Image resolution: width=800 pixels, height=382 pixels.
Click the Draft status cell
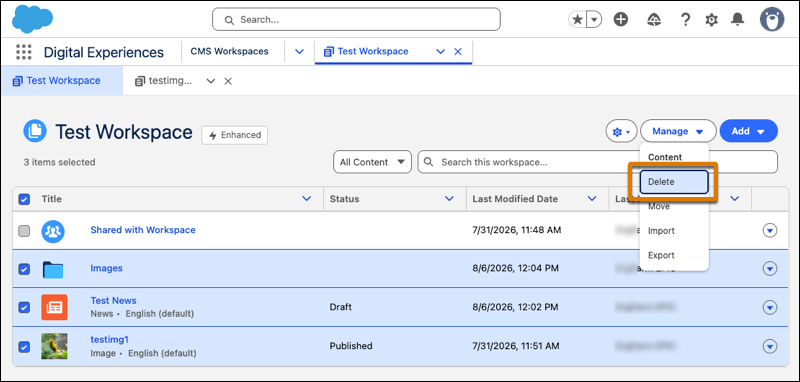(x=341, y=307)
